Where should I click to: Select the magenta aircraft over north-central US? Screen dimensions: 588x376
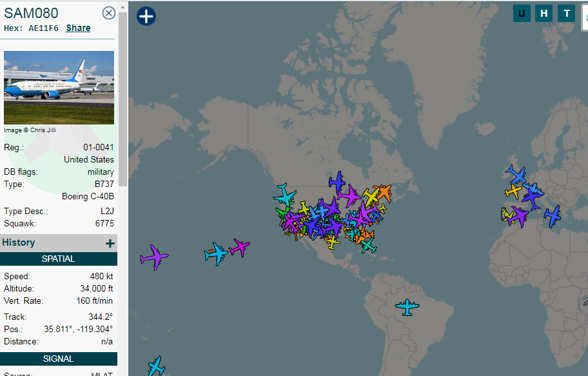point(349,196)
